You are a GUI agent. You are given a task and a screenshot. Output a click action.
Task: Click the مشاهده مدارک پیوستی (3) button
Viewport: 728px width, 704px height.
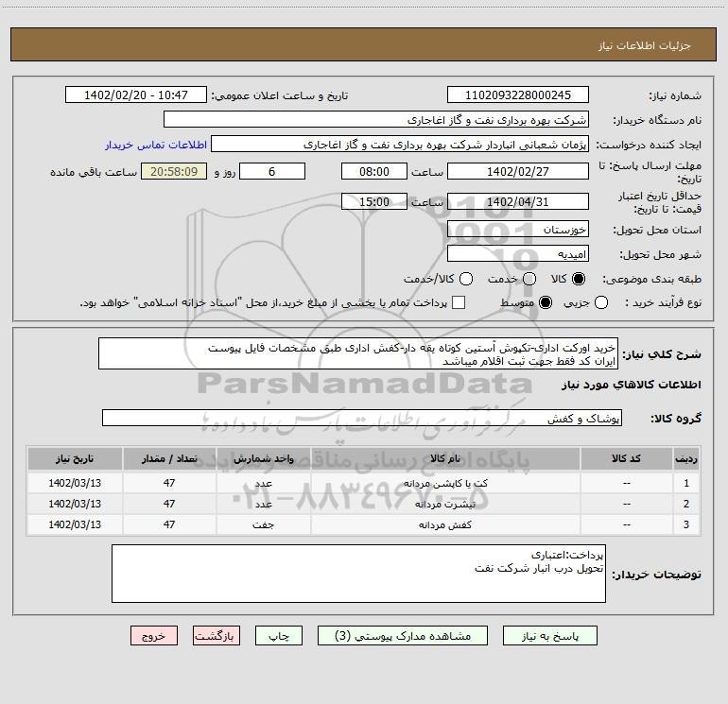click(403, 636)
